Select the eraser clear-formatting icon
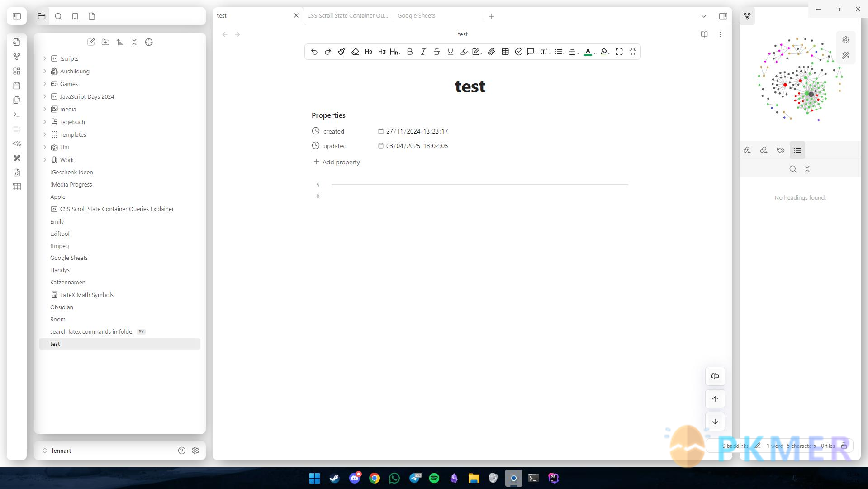 pyautogui.click(x=355, y=52)
